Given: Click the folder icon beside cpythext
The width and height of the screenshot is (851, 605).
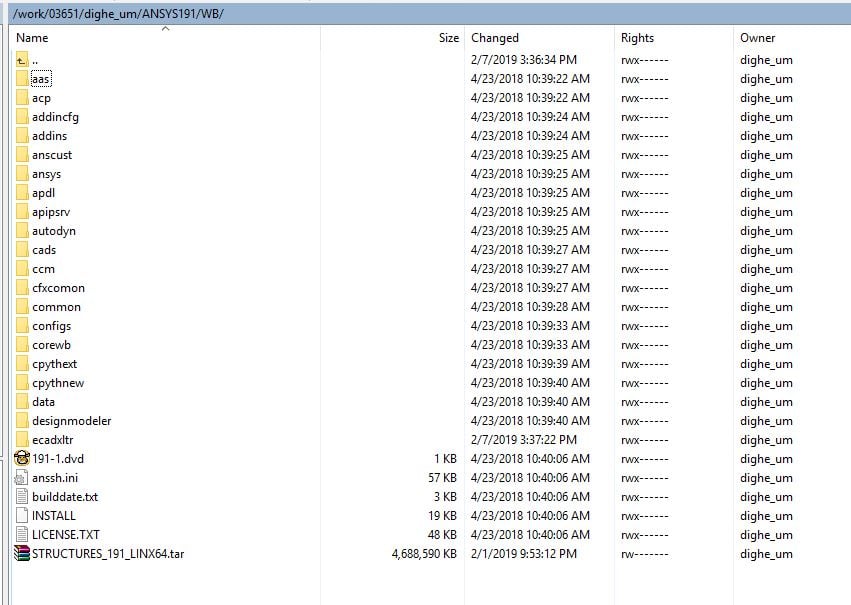Looking at the screenshot, I should (x=22, y=364).
